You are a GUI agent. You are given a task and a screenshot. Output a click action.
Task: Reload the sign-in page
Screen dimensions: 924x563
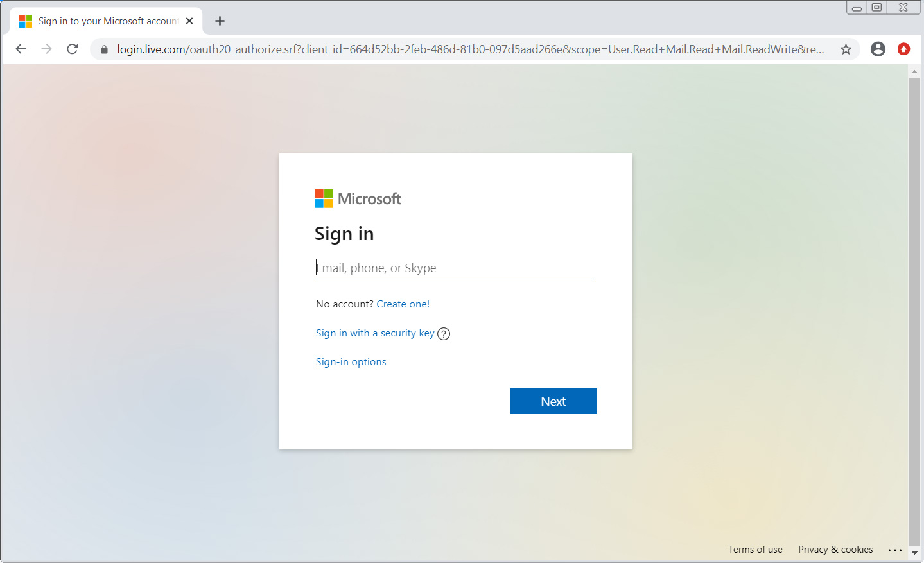tap(73, 49)
